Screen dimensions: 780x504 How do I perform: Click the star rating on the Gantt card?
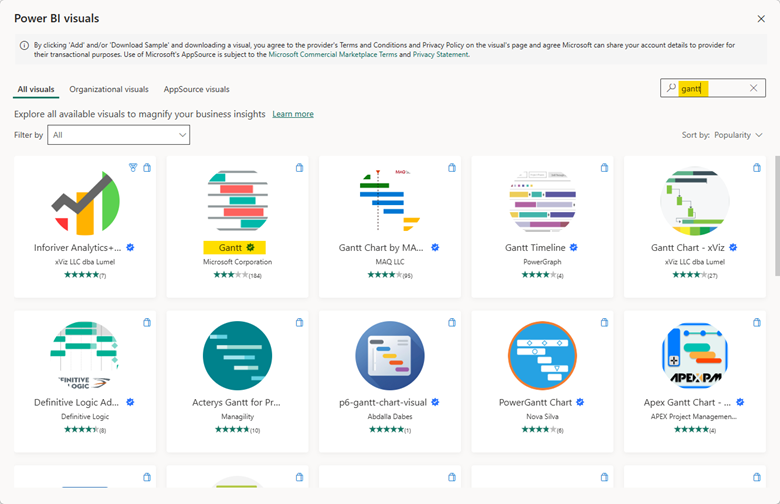(231, 275)
